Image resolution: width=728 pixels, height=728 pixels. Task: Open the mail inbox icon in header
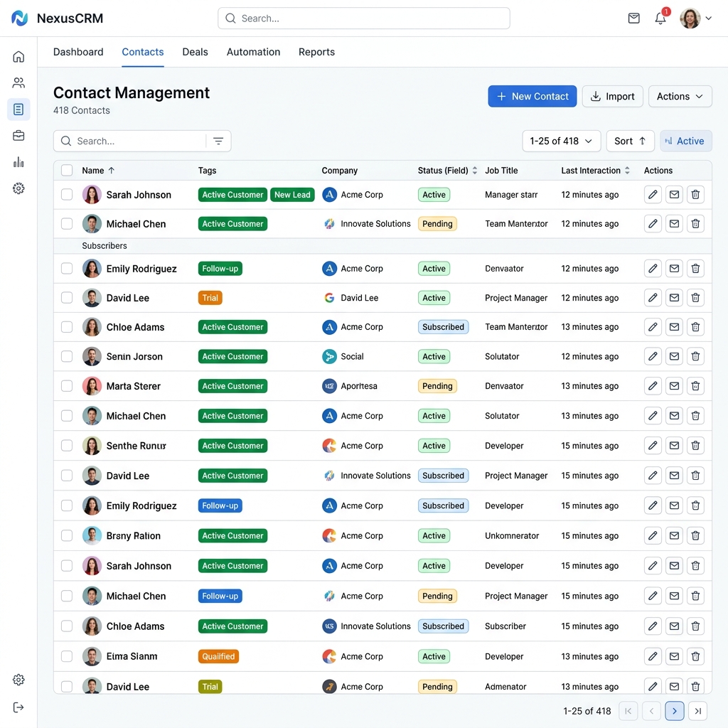click(633, 18)
